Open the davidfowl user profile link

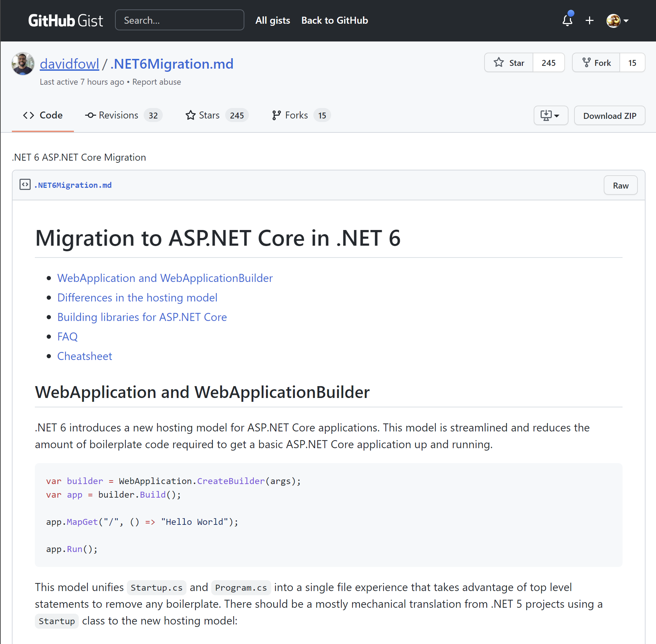[x=69, y=64]
